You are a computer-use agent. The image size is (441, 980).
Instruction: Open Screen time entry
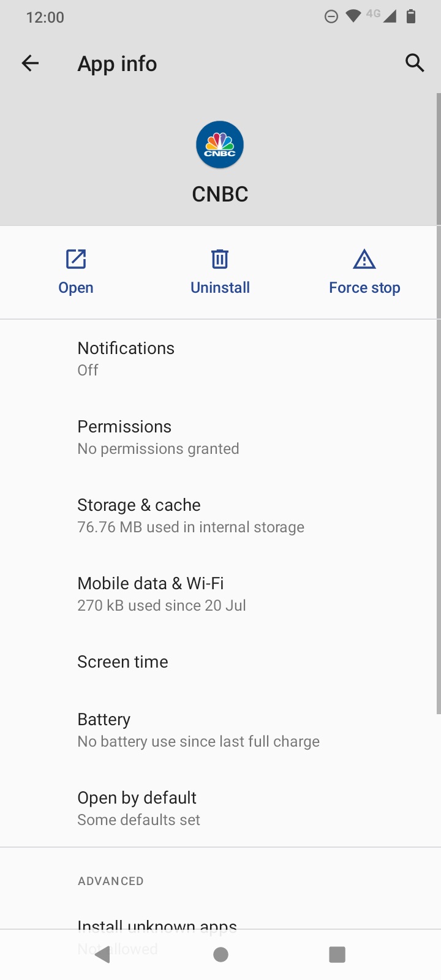coord(221,661)
